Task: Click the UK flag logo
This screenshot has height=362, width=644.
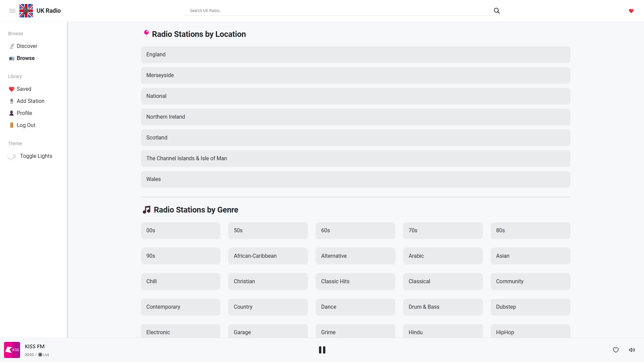Action: [26, 11]
